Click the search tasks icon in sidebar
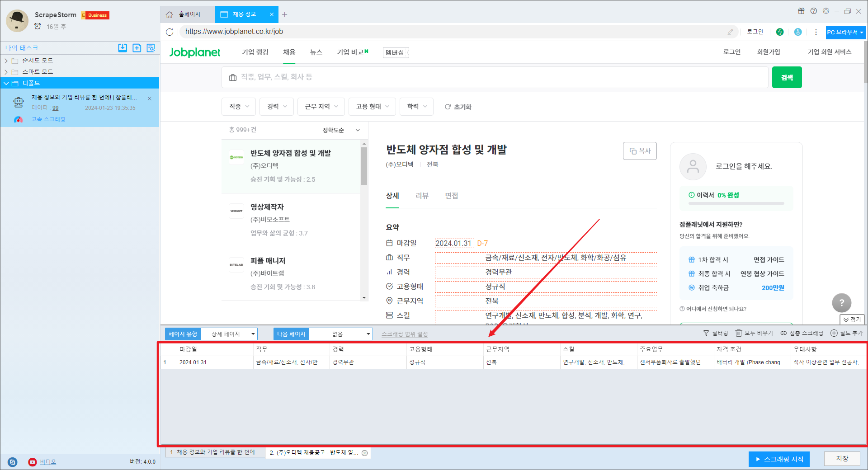The height and width of the screenshot is (470, 868). point(151,48)
